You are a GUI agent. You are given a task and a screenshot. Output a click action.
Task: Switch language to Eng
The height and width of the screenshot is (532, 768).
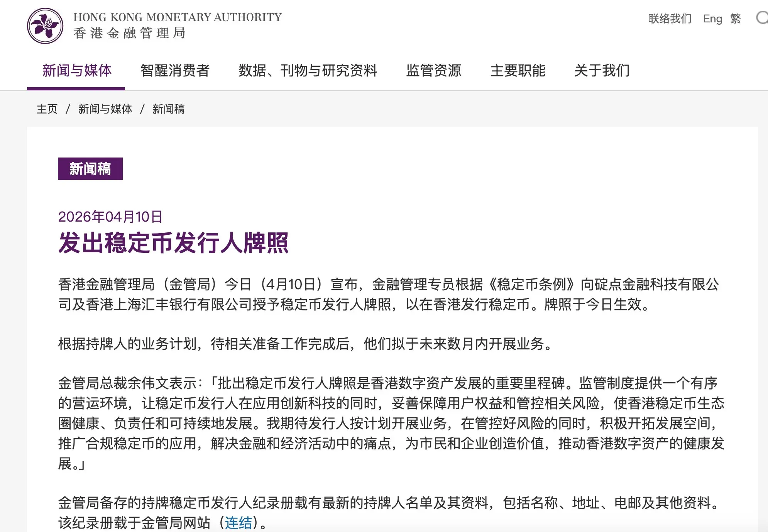click(x=712, y=19)
